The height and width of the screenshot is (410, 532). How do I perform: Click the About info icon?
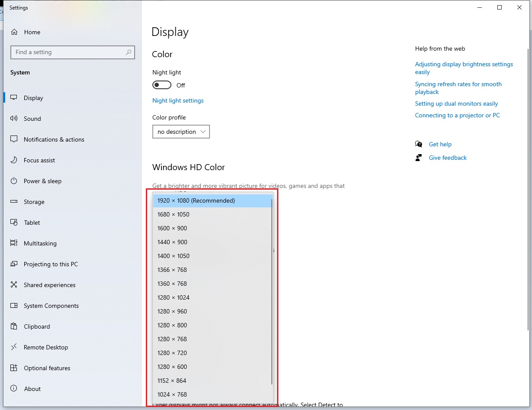point(14,389)
